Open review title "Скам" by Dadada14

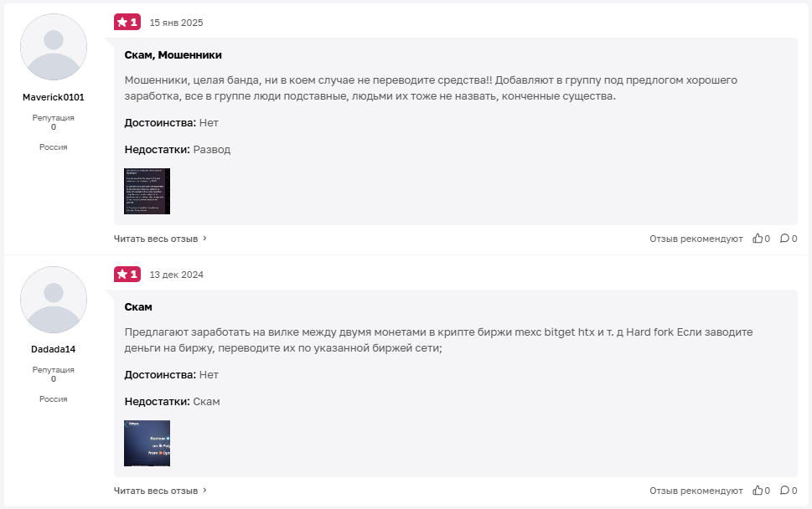tap(138, 306)
